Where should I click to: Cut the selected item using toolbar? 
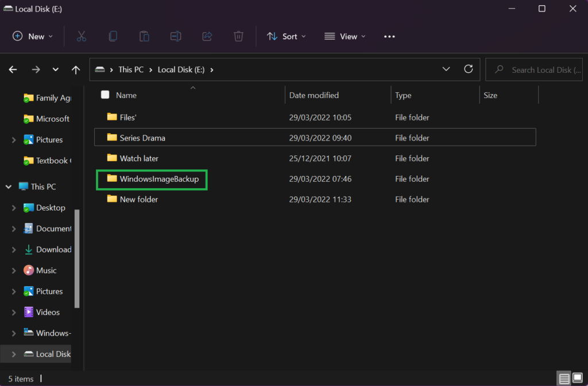(82, 36)
